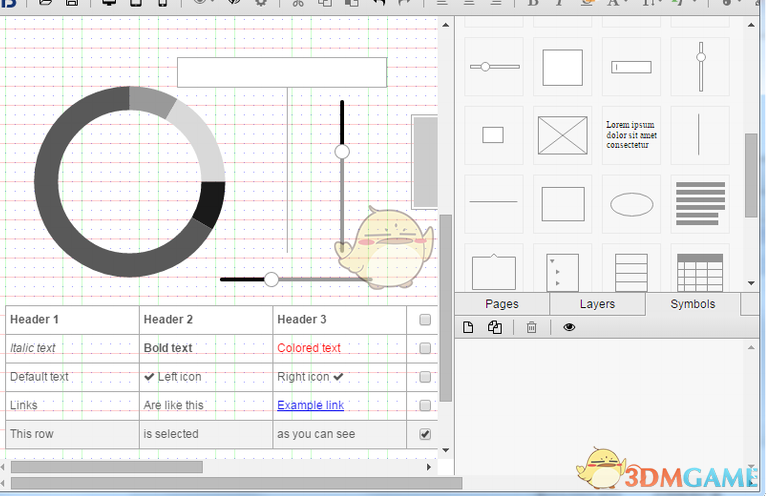Screen dimensions: 769x496
Task: Select the Italic text cell
Action: (73, 348)
